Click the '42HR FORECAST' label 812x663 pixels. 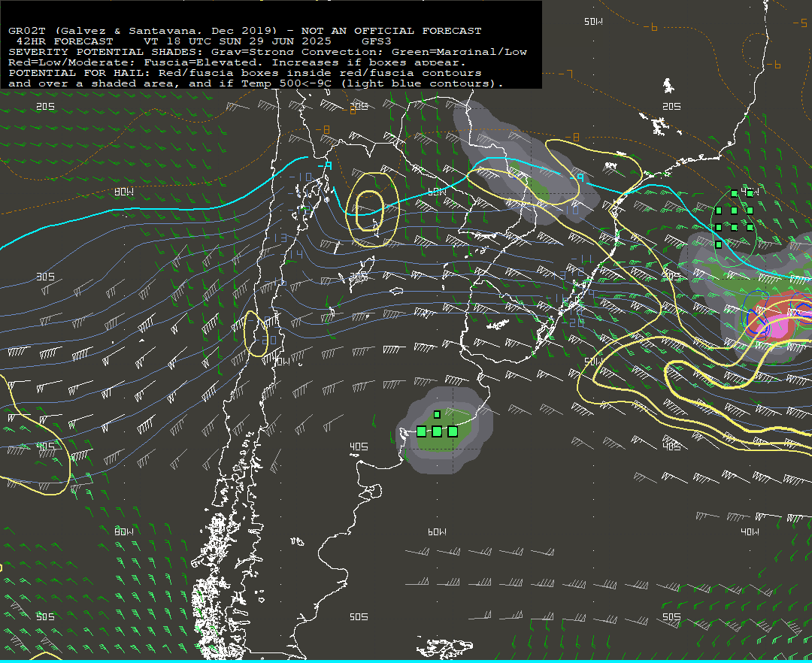(x=64, y=41)
